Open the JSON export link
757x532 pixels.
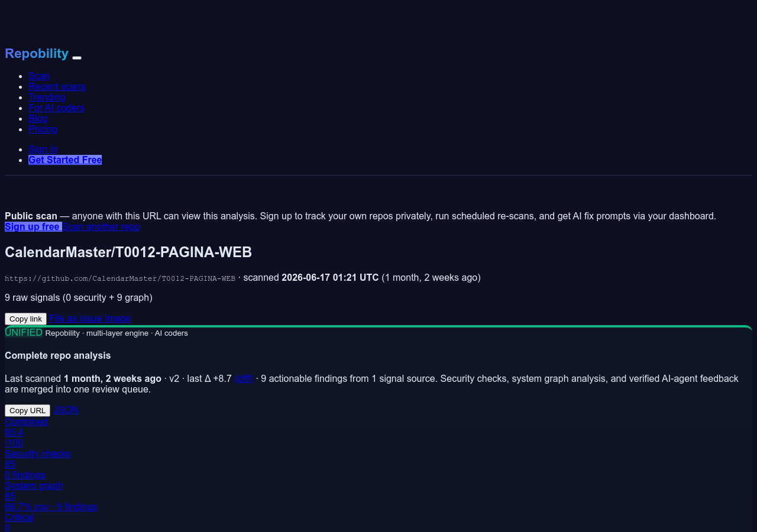click(x=66, y=410)
